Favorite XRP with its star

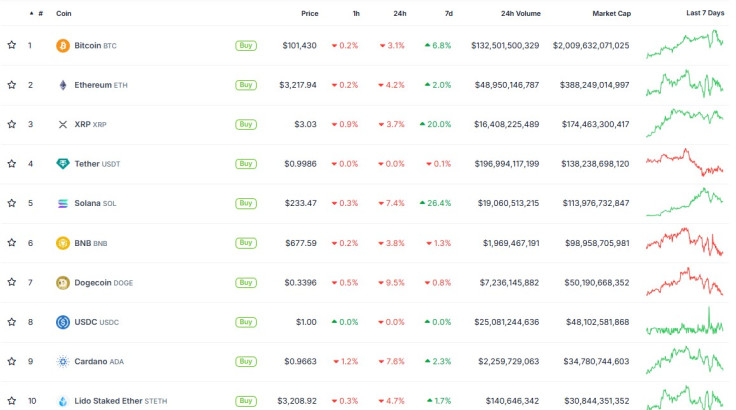click(x=12, y=124)
